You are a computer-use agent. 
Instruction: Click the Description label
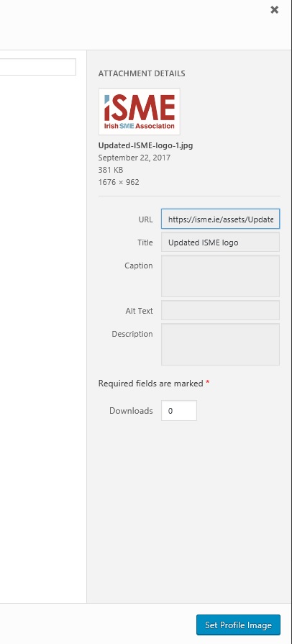[132, 334]
